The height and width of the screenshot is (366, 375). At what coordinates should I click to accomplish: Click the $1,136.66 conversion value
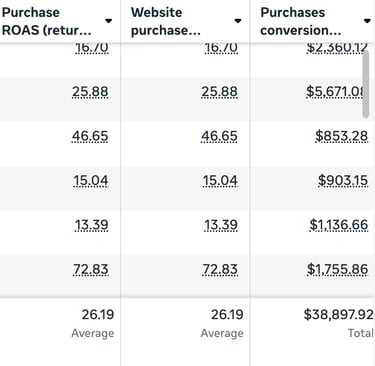pos(339,225)
